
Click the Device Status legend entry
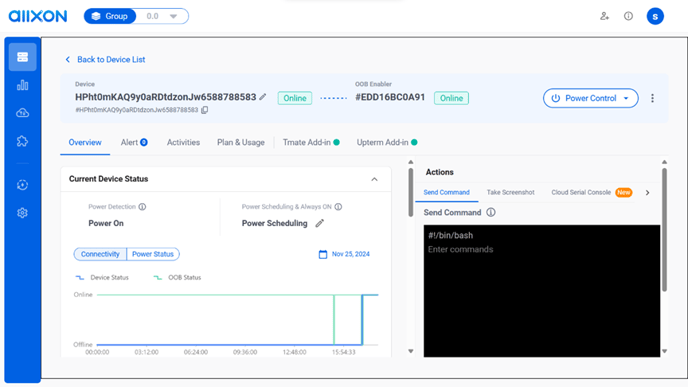[x=102, y=277]
